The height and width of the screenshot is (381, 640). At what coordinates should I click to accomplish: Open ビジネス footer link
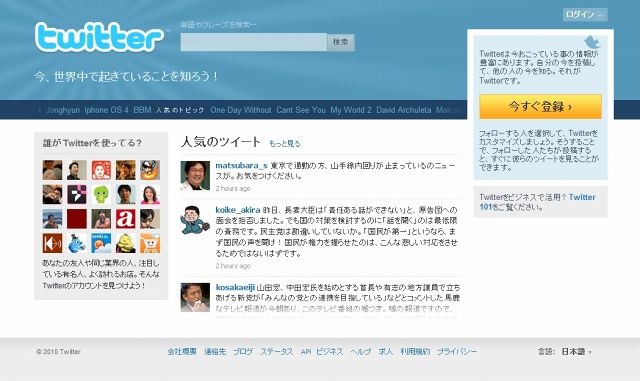pyautogui.click(x=330, y=352)
